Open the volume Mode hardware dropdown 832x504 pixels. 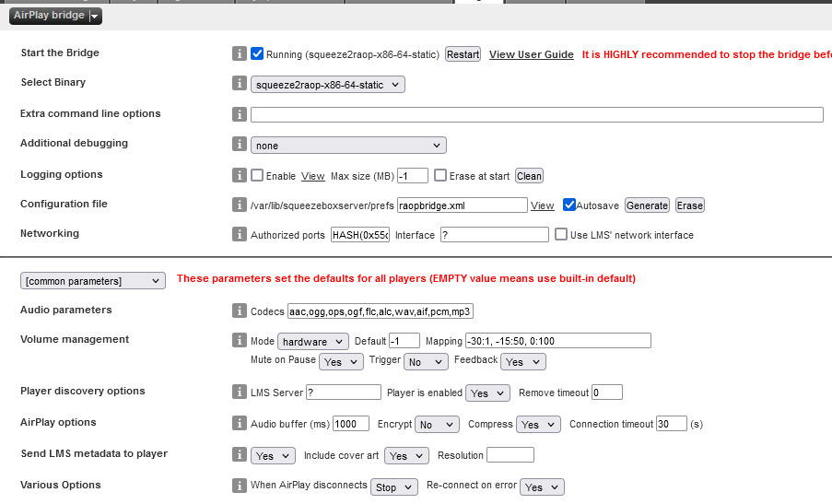313,341
